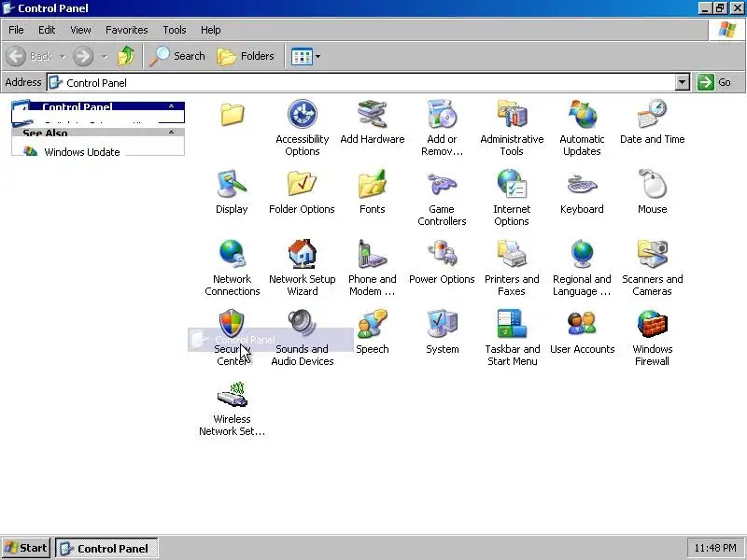Expand the Back history dropdown arrow
This screenshot has width=747, height=560.
pyautogui.click(x=63, y=56)
